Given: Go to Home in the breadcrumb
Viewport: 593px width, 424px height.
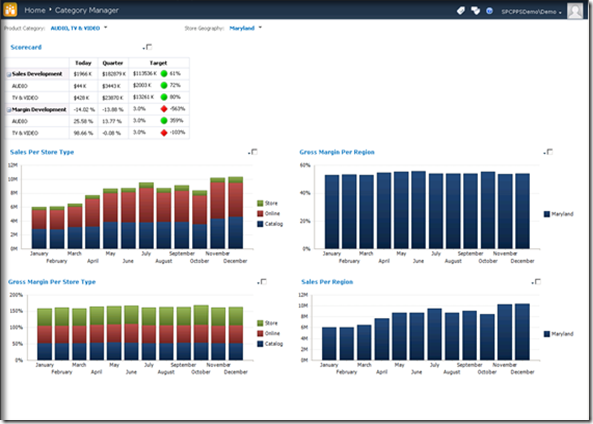Looking at the screenshot, I should [35, 10].
